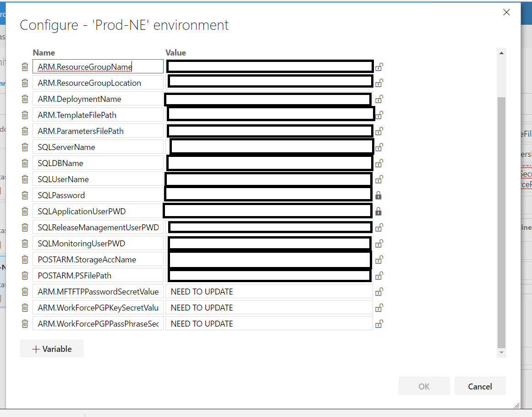Cancel the environment configuration
The height and width of the screenshot is (417, 532).
[x=480, y=386]
